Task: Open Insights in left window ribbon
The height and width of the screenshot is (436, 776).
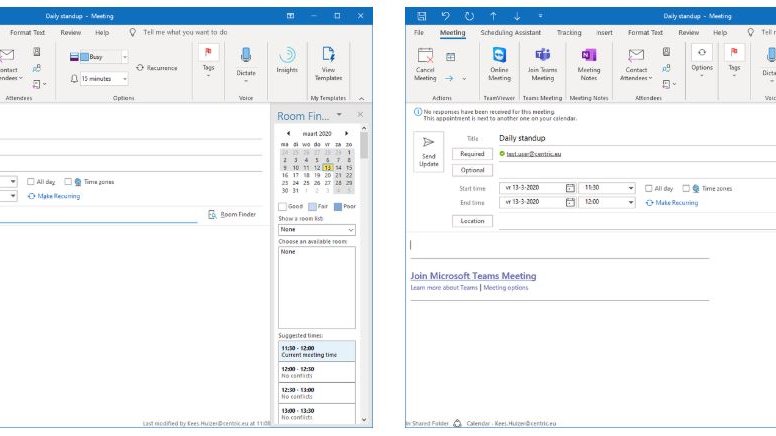Action: click(x=287, y=60)
